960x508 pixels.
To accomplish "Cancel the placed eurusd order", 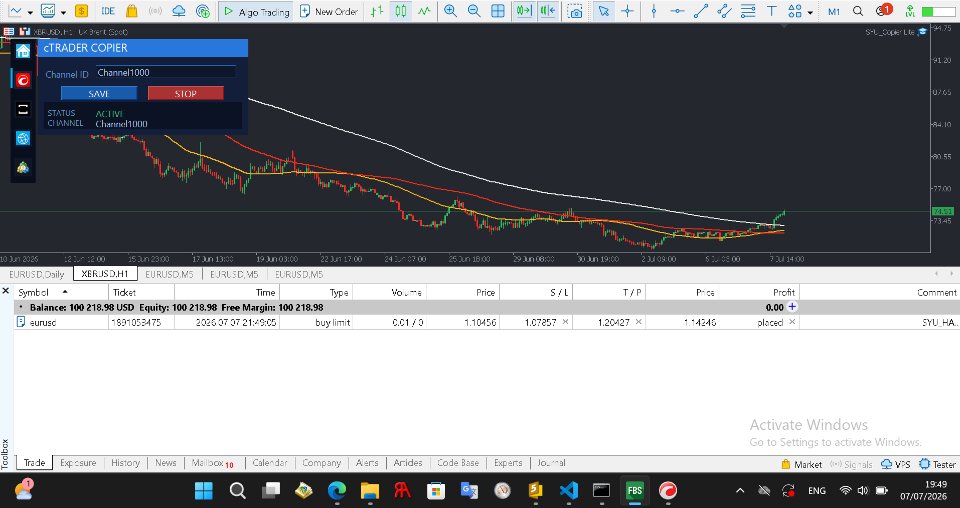I will 792,322.
